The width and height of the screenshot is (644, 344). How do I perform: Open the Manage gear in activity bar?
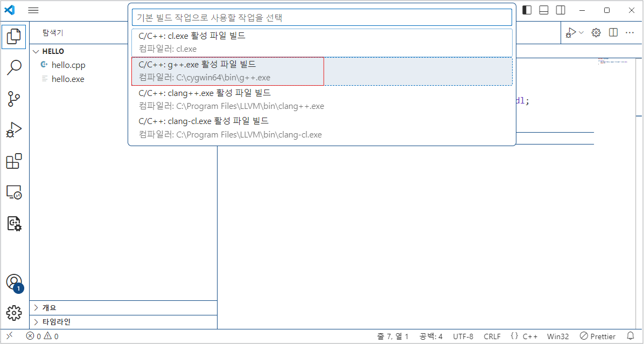(x=15, y=313)
